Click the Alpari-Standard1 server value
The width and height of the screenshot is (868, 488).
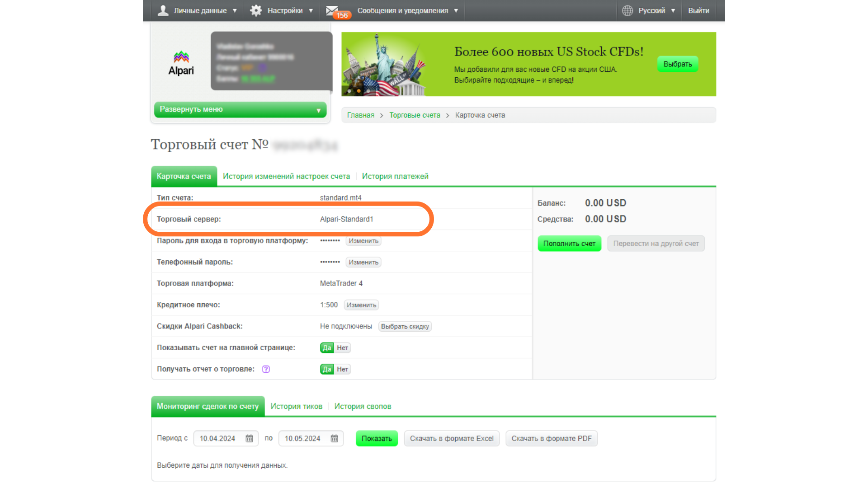[346, 219]
